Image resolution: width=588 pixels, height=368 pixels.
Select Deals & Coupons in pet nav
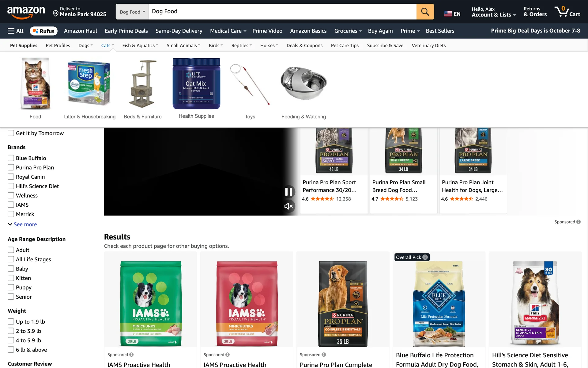[x=304, y=45]
